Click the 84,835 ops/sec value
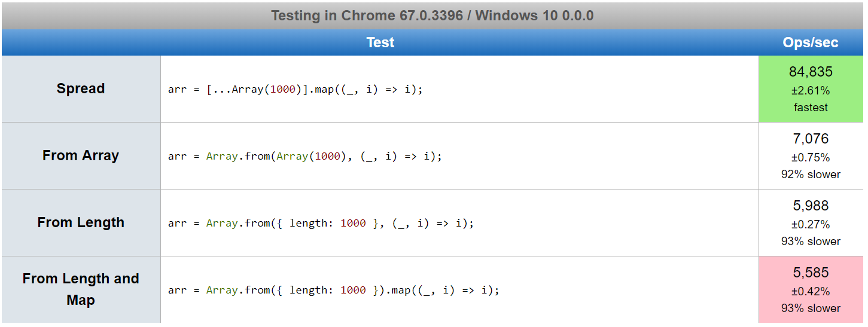Screen dimensions: 868x327 click(x=811, y=72)
